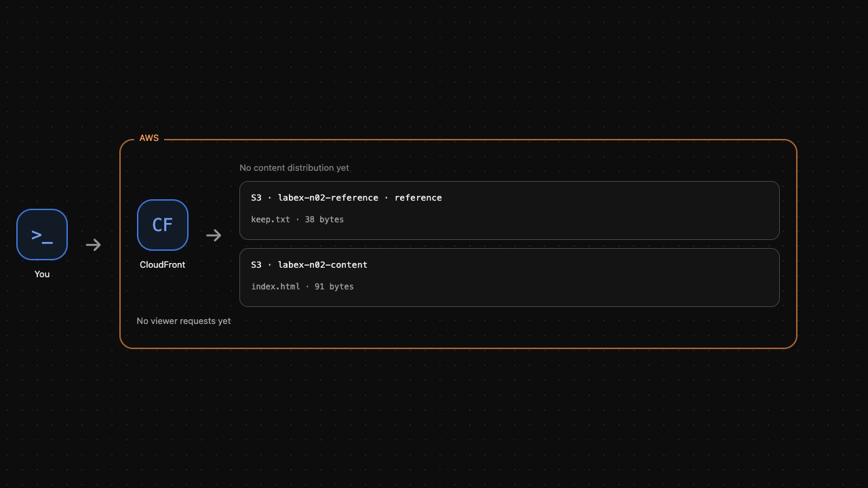868x488 pixels.
Task: Click the arrow between You and AWS
Action: click(94, 245)
